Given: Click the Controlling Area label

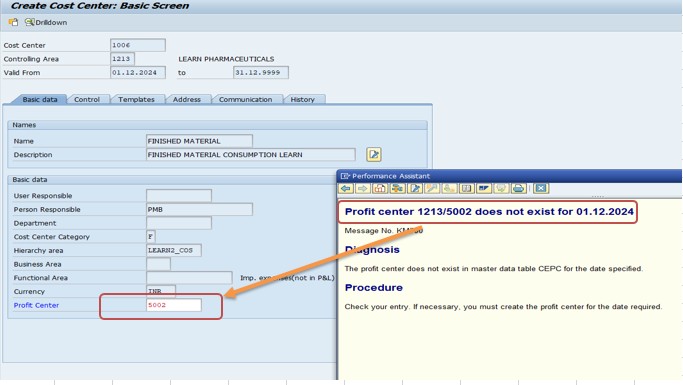Looking at the screenshot, I should click(31, 59).
